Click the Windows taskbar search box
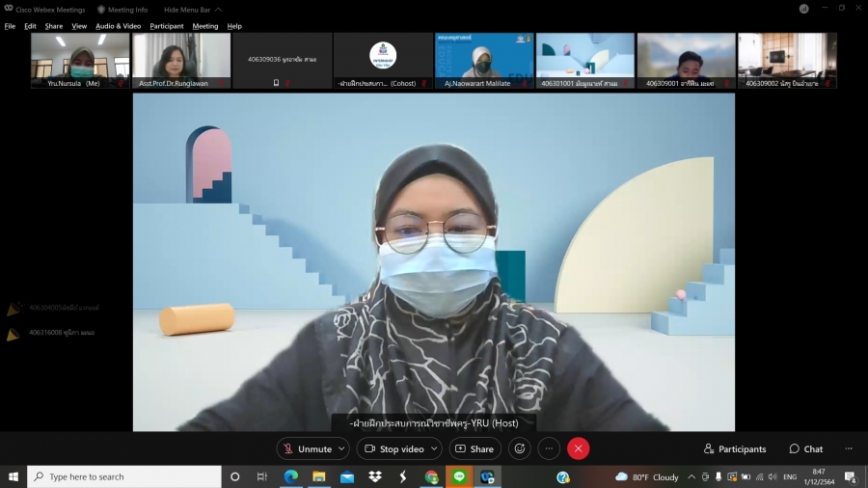Image resolution: width=868 pixels, height=488 pixels. [125, 476]
